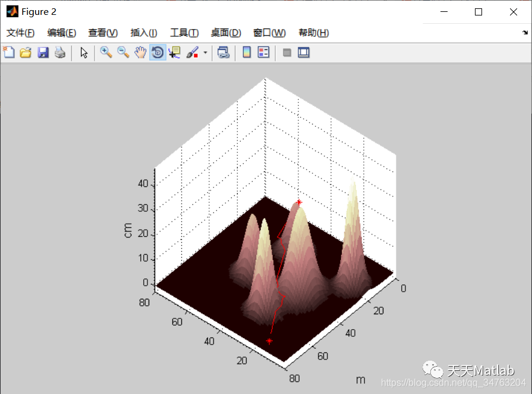This screenshot has height=394, width=532.
Task: Open a saved figure file
Action: pyautogui.click(x=26, y=52)
